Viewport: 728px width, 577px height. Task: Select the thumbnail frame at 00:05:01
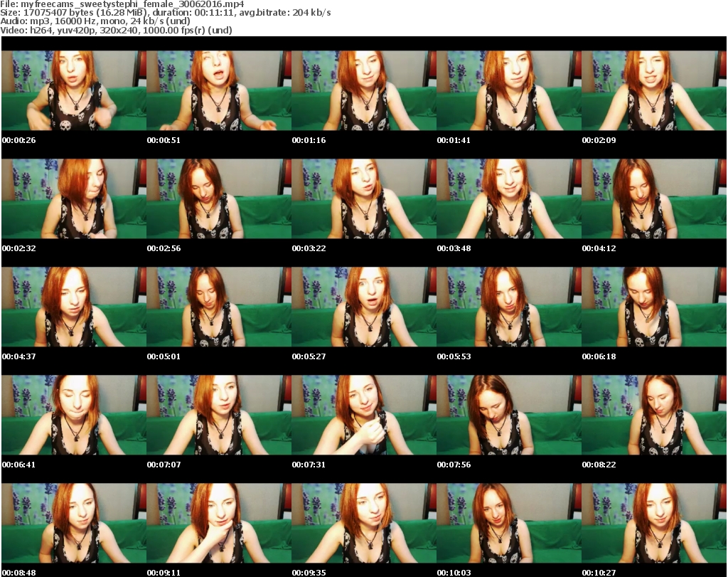click(x=219, y=307)
